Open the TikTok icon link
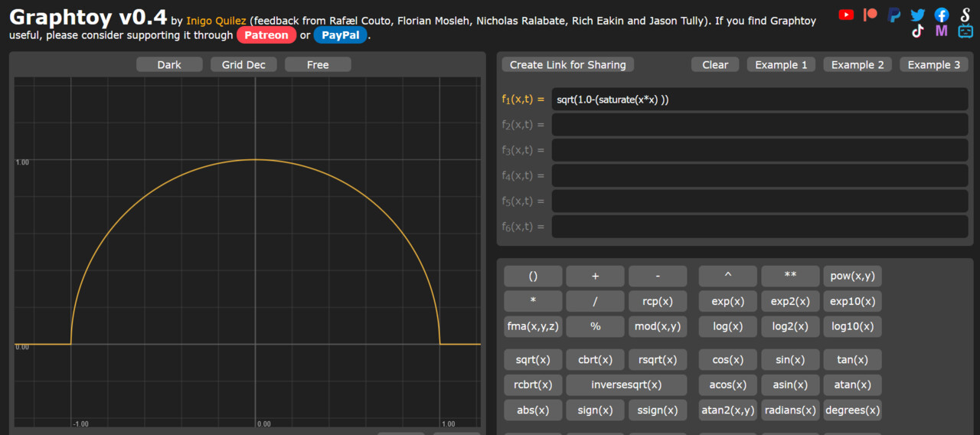Screen dimensions: 980x435 [x=917, y=31]
